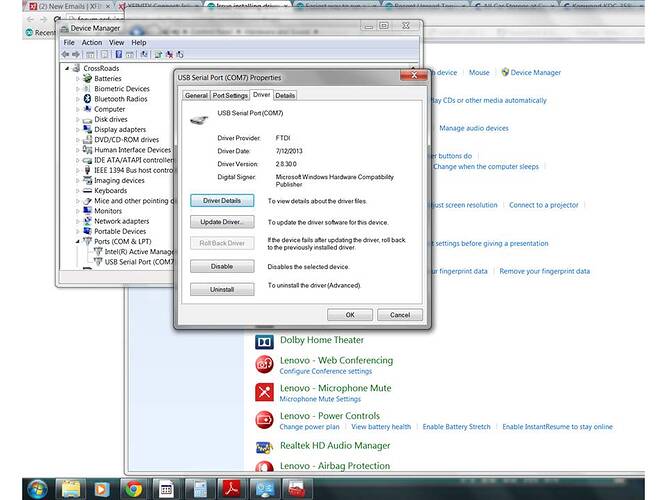
Task: Click the View battery health link
Action: (x=381, y=427)
